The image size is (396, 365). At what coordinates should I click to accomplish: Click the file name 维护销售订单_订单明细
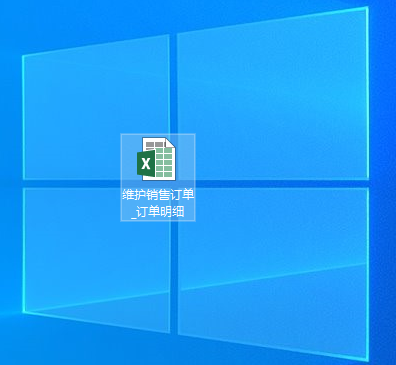158,203
